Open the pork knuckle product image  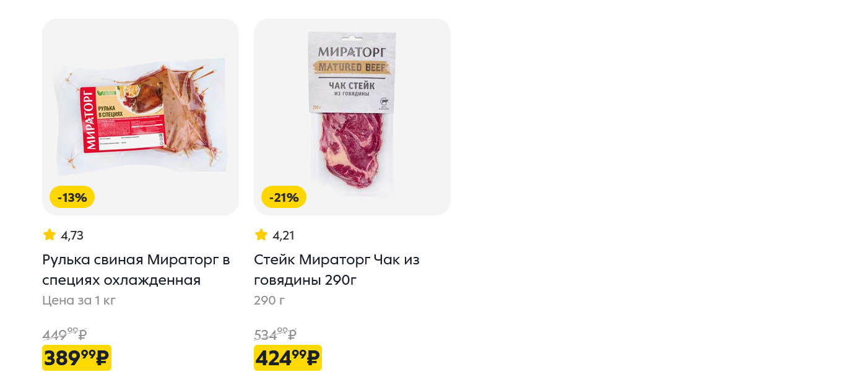click(x=141, y=117)
